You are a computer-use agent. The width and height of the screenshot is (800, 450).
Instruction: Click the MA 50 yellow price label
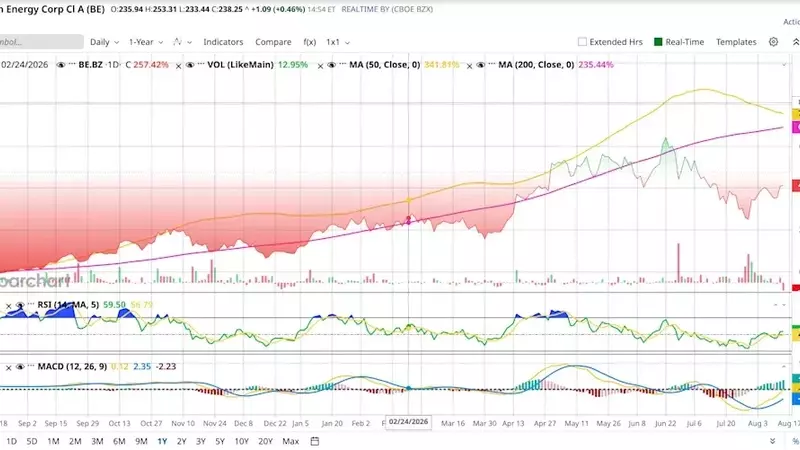point(796,115)
